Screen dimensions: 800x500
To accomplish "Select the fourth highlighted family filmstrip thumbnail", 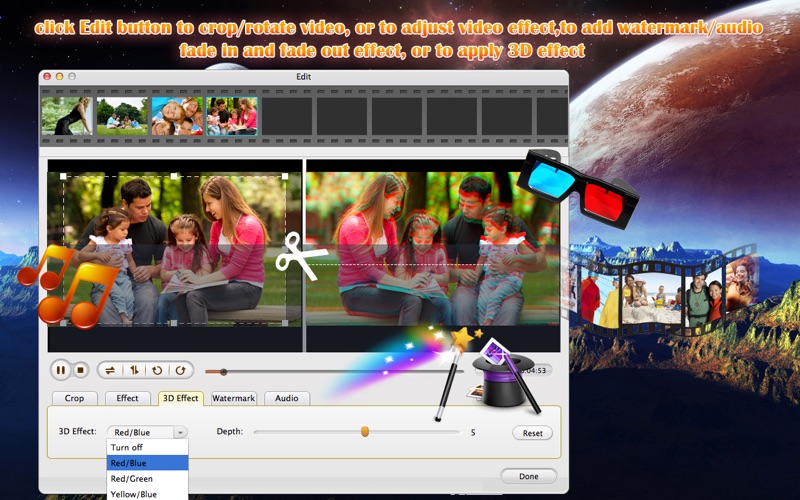I will [x=232, y=116].
